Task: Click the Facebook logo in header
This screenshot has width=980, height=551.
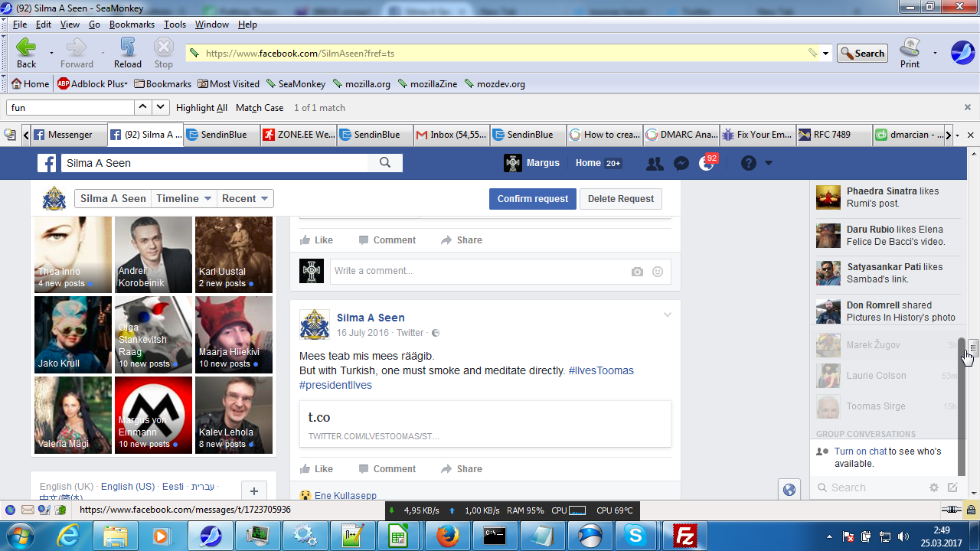Action: (47, 163)
